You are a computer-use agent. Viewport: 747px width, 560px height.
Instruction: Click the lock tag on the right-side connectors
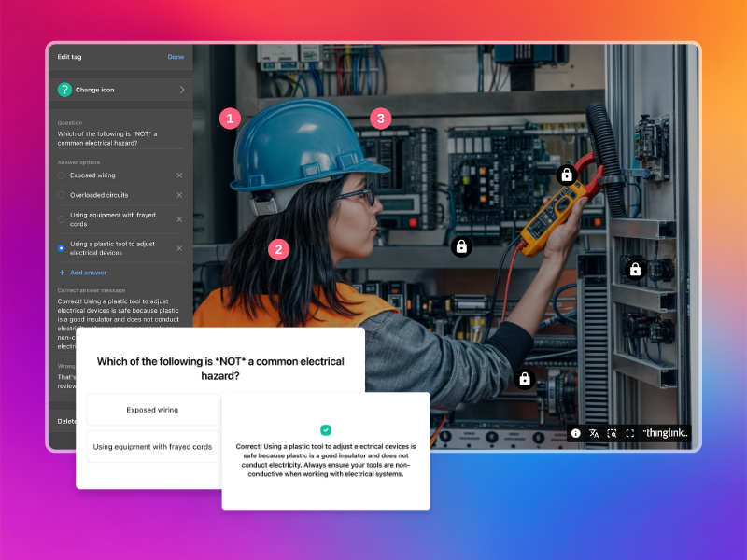[x=636, y=270]
